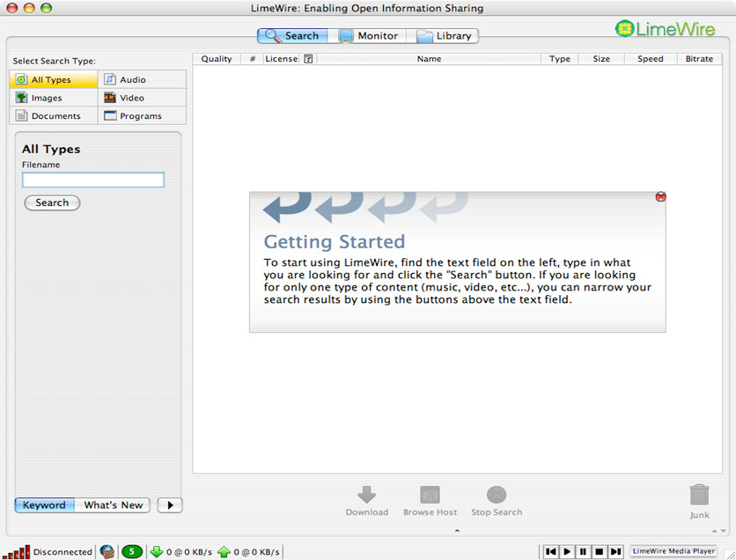Sort results by the Size column
Image resolution: width=736 pixels, height=560 pixels.
[x=601, y=59]
